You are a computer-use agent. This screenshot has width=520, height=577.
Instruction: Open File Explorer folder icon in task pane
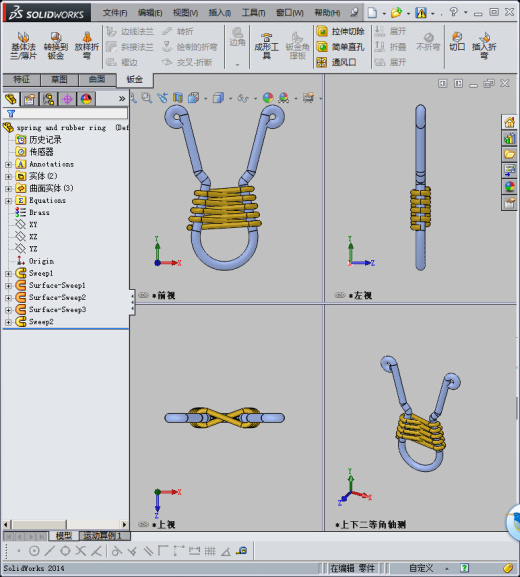(509, 155)
